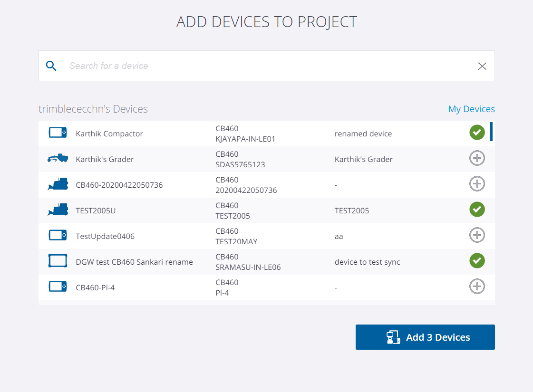Add Karthik's Grader with plus icon
The height and width of the screenshot is (392, 533).
click(477, 158)
